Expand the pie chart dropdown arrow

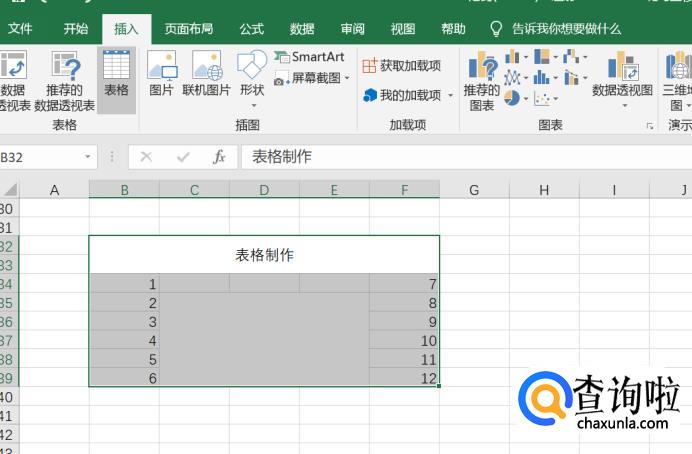[526, 98]
